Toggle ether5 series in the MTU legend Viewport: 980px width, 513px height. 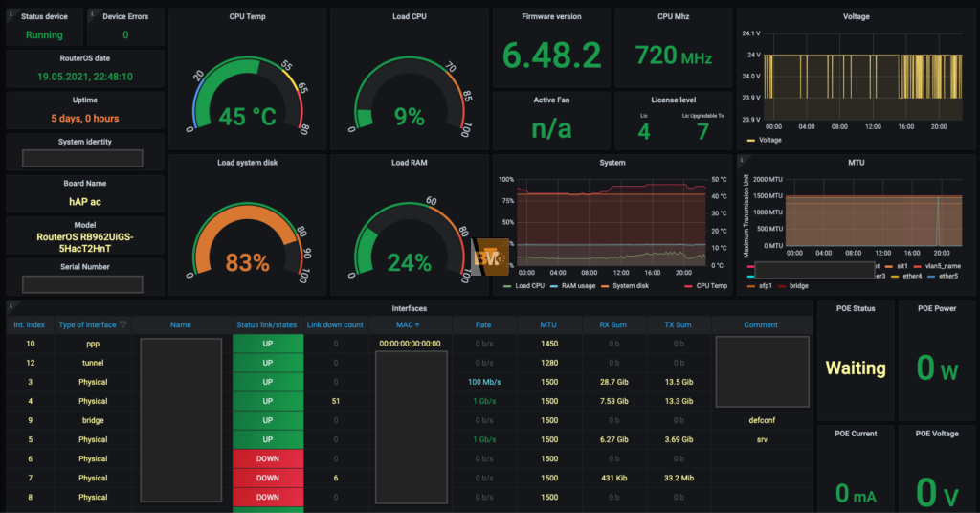pyautogui.click(x=942, y=276)
